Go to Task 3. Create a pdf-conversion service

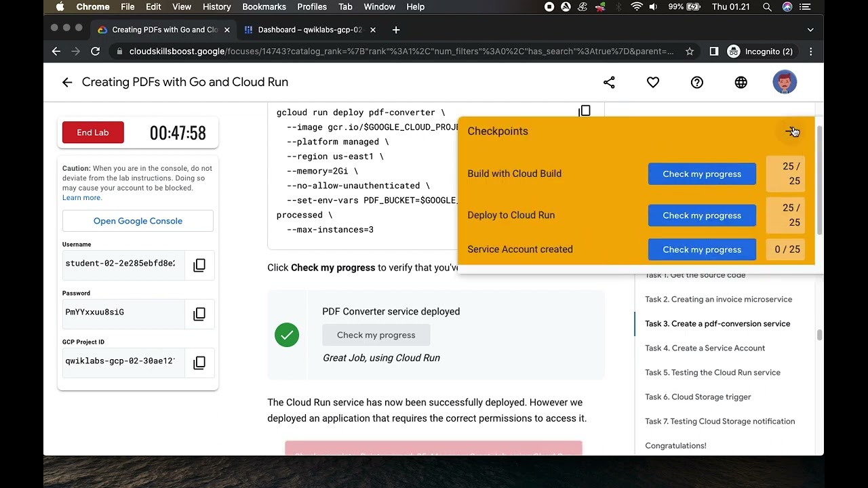(717, 323)
